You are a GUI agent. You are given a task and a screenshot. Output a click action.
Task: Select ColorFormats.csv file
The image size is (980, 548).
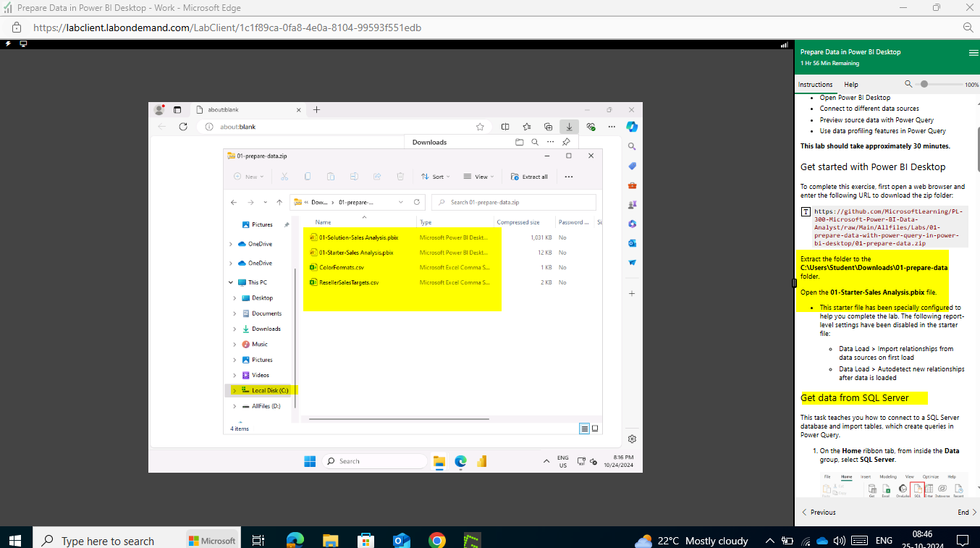tap(342, 268)
